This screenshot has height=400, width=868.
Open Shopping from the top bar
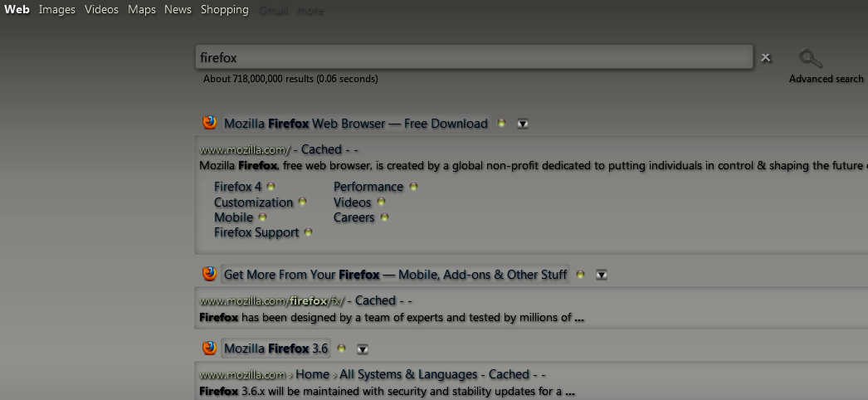[x=225, y=10]
